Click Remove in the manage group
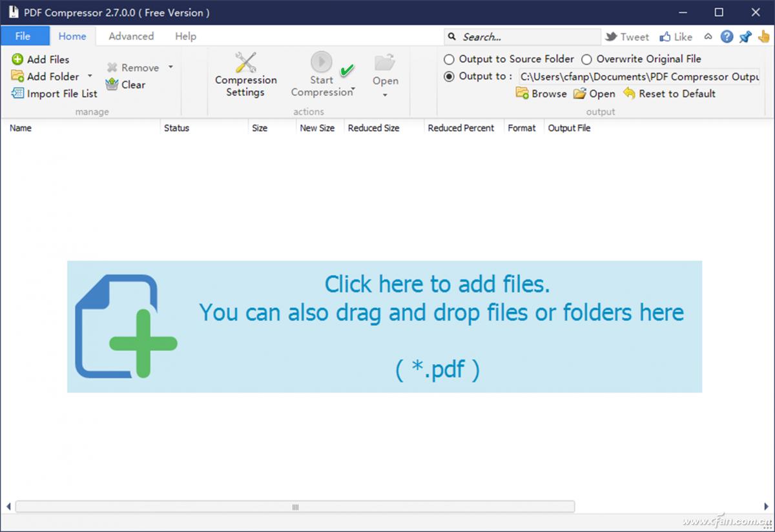 pyautogui.click(x=133, y=68)
